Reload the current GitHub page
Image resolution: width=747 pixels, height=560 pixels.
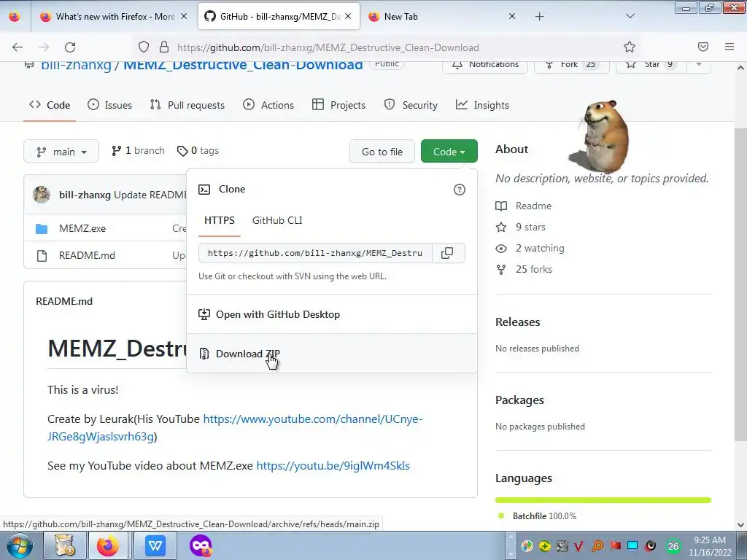click(70, 47)
